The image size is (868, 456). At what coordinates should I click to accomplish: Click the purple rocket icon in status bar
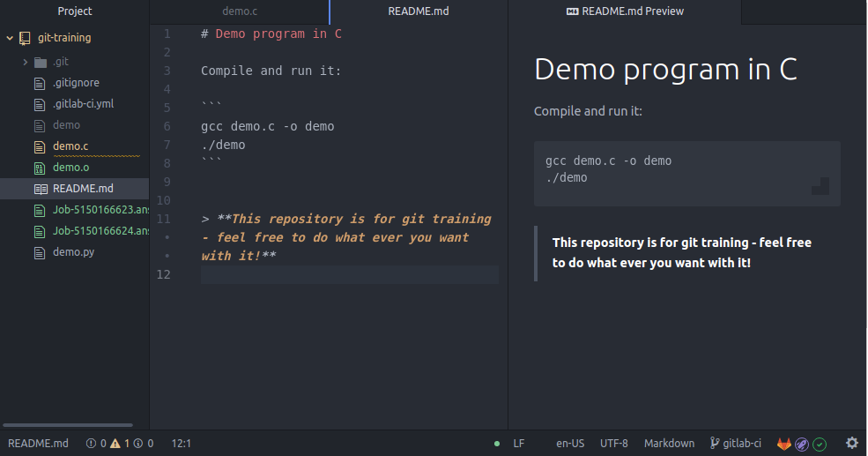pos(802,444)
